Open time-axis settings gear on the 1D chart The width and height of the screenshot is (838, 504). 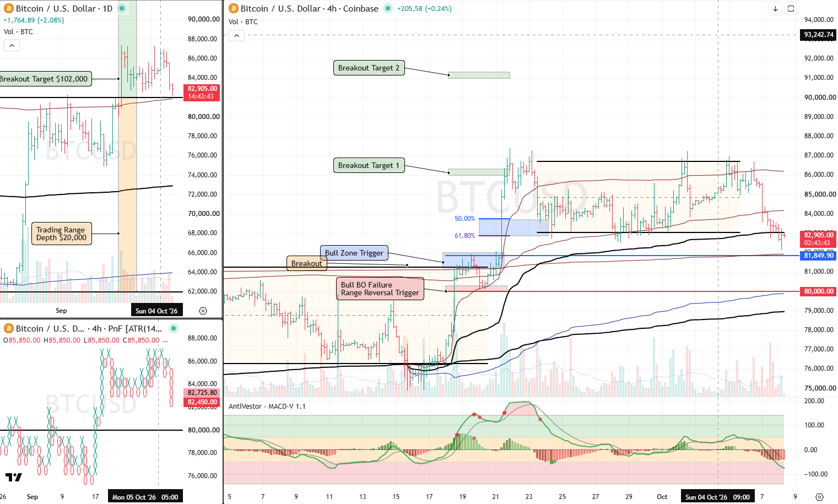coord(203,311)
